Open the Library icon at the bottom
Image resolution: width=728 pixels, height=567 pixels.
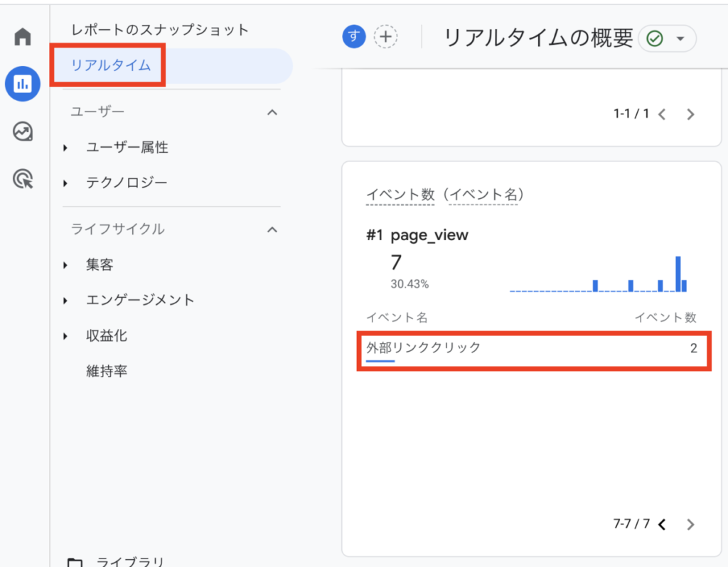(x=76, y=561)
